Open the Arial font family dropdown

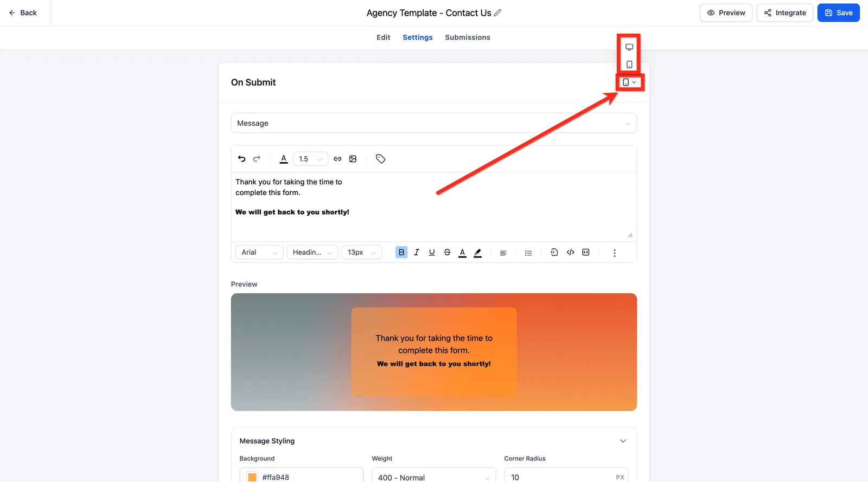tap(259, 252)
